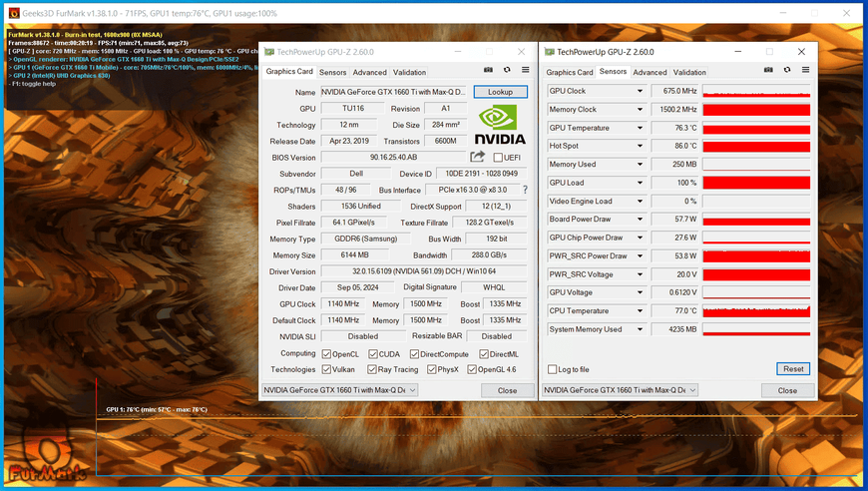Image resolution: width=868 pixels, height=491 pixels.
Task: Enable the Log to file checkbox
Action: click(552, 369)
